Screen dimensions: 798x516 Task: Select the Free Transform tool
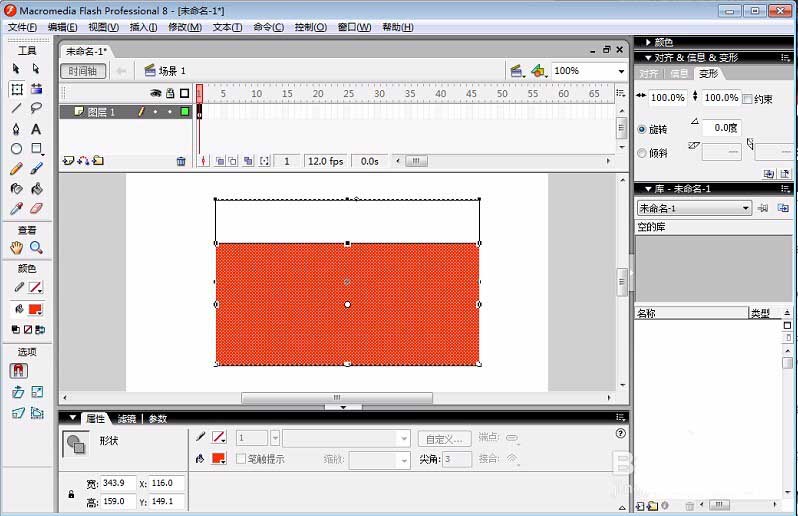[x=17, y=89]
